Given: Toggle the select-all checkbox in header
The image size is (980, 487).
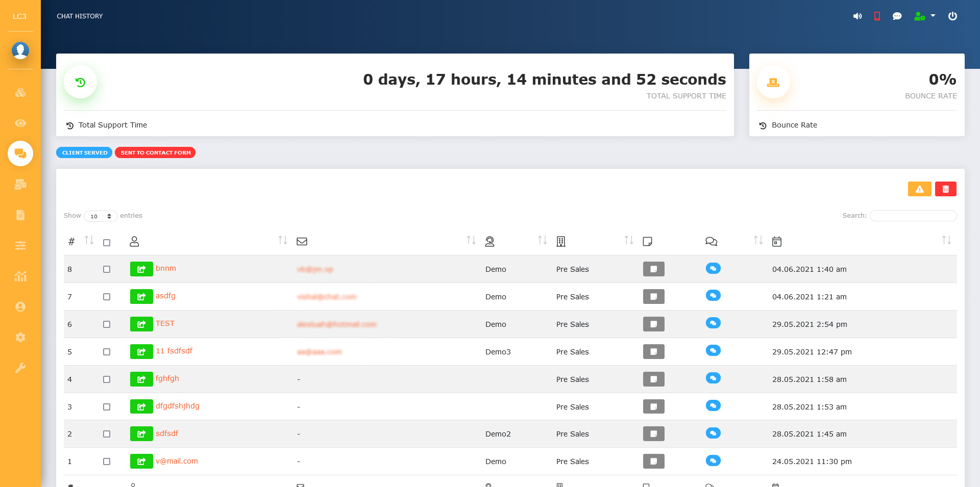Looking at the screenshot, I should [107, 243].
